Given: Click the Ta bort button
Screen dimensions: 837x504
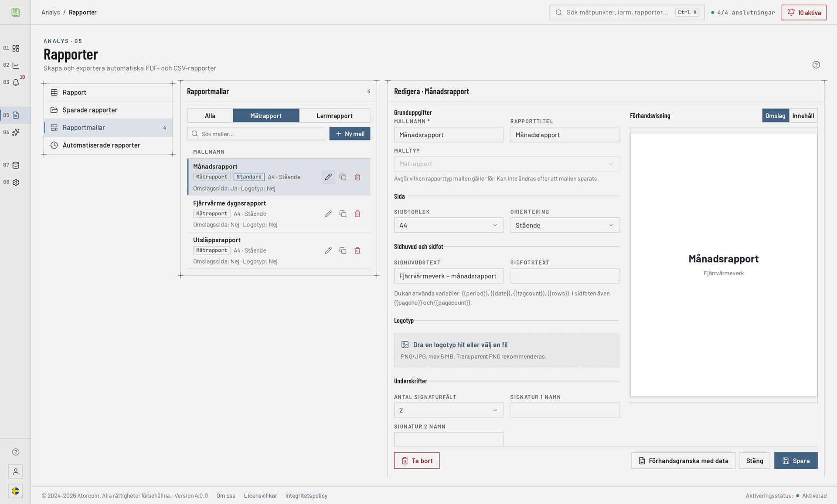Looking at the screenshot, I should point(417,460).
